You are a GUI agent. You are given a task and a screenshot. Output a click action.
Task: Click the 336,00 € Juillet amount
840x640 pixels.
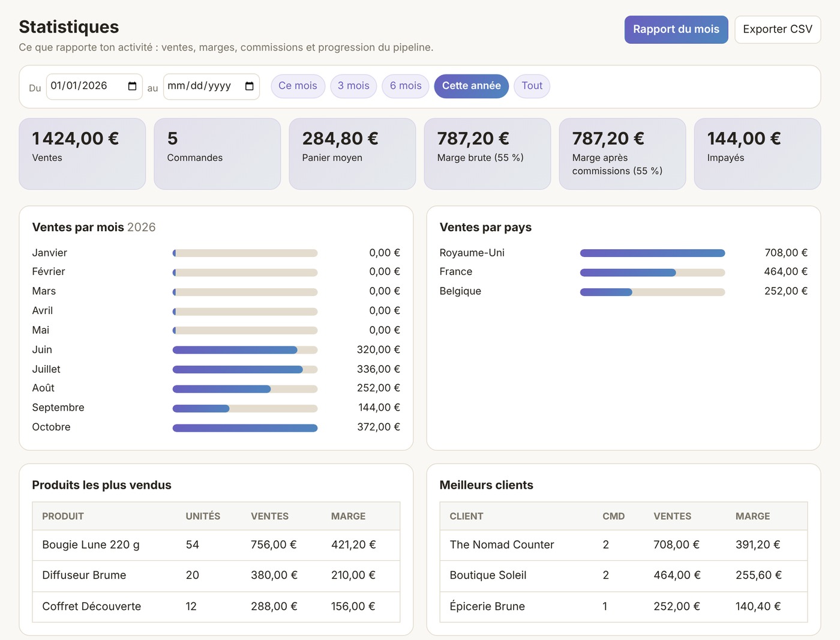pyautogui.click(x=379, y=369)
